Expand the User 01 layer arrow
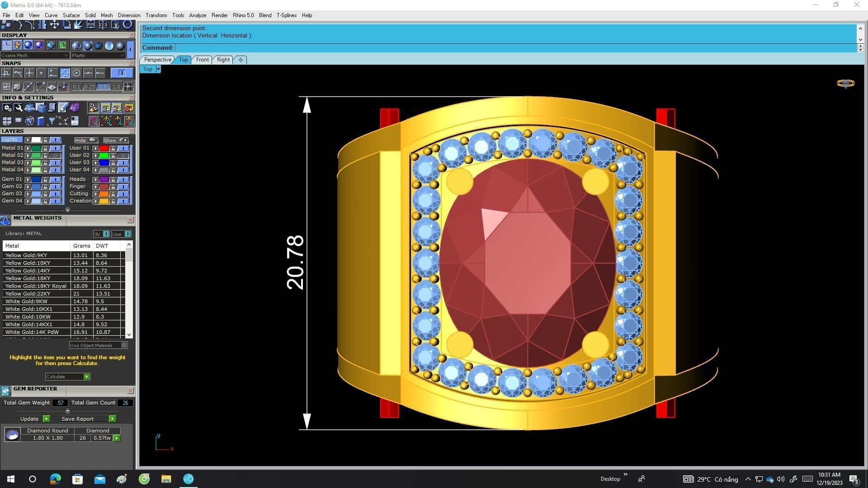Viewport: 868px width, 488px height. 95,148
